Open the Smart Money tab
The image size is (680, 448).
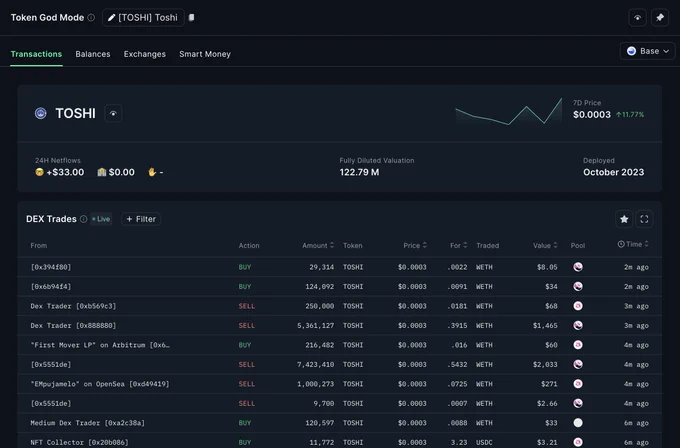[x=205, y=54]
